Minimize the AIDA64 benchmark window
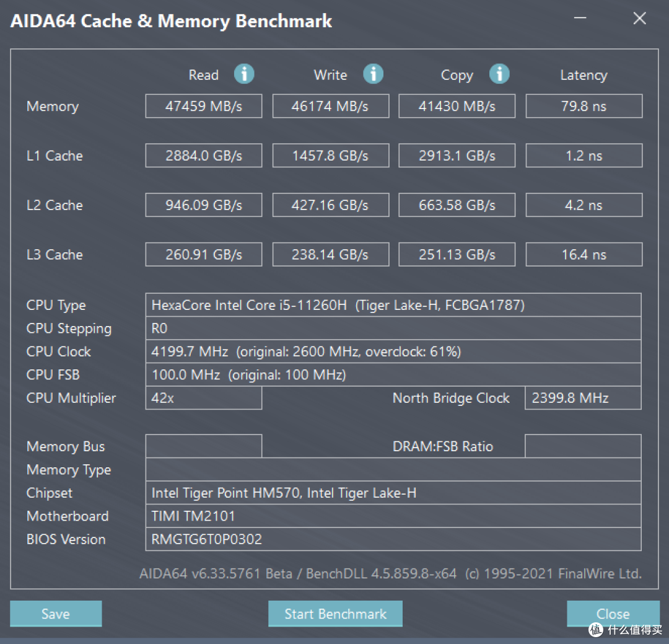This screenshot has height=644, width=669. [x=580, y=19]
